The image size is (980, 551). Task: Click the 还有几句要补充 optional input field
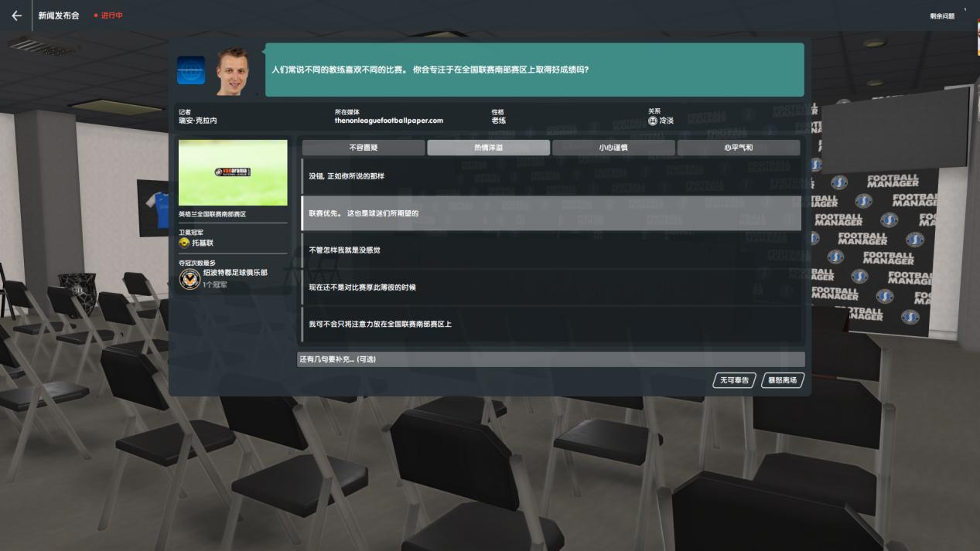(550, 359)
